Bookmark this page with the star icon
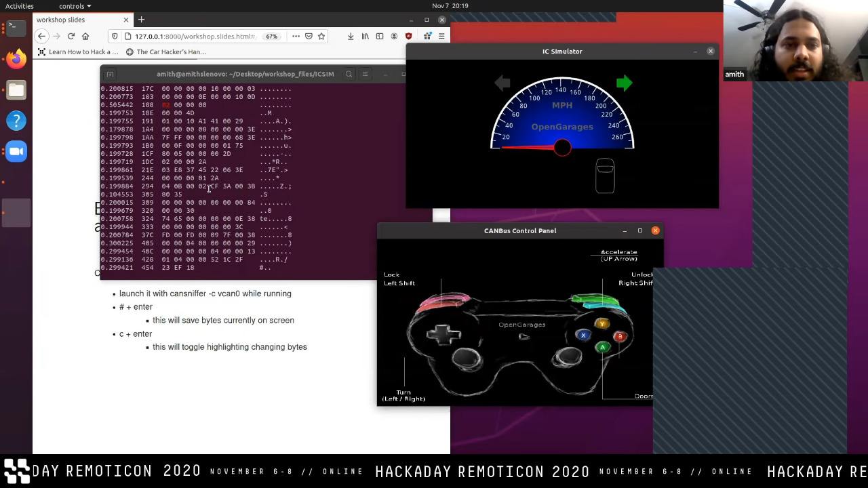 pos(321,36)
